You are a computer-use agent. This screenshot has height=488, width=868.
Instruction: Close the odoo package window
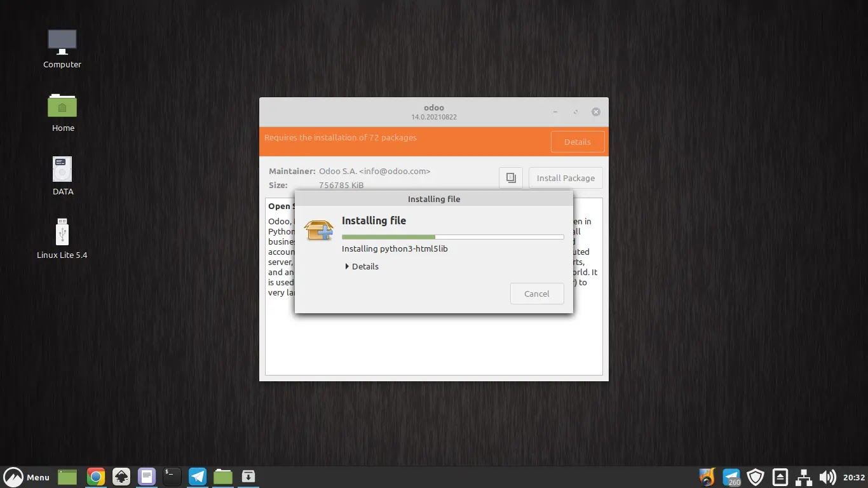tap(596, 112)
